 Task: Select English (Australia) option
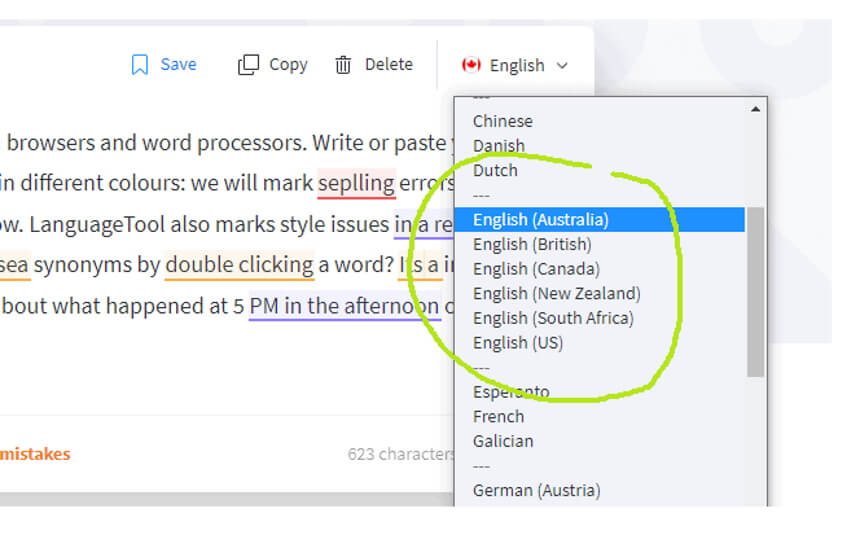599,219
